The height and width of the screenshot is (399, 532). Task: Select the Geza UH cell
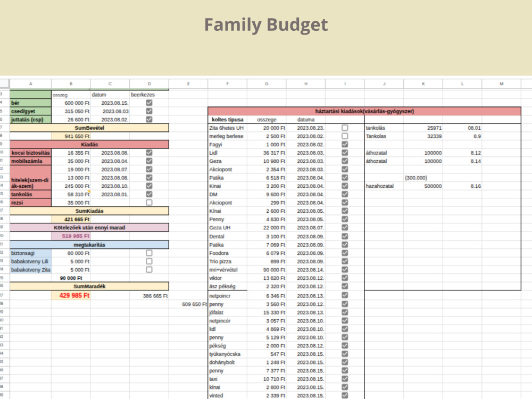[x=227, y=228]
